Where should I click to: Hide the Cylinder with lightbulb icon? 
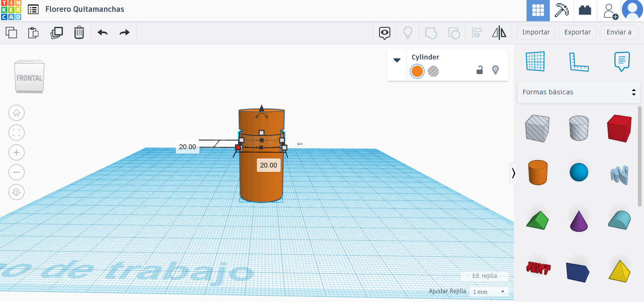click(495, 70)
